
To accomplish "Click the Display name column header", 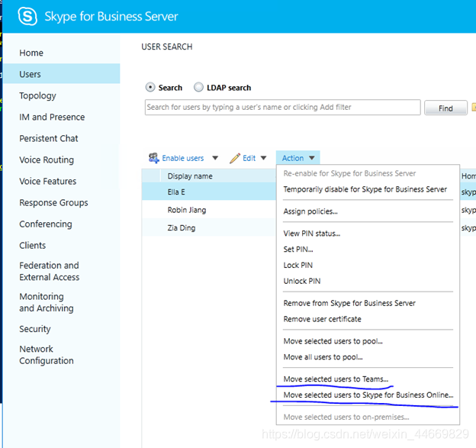I will pos(190,176).
